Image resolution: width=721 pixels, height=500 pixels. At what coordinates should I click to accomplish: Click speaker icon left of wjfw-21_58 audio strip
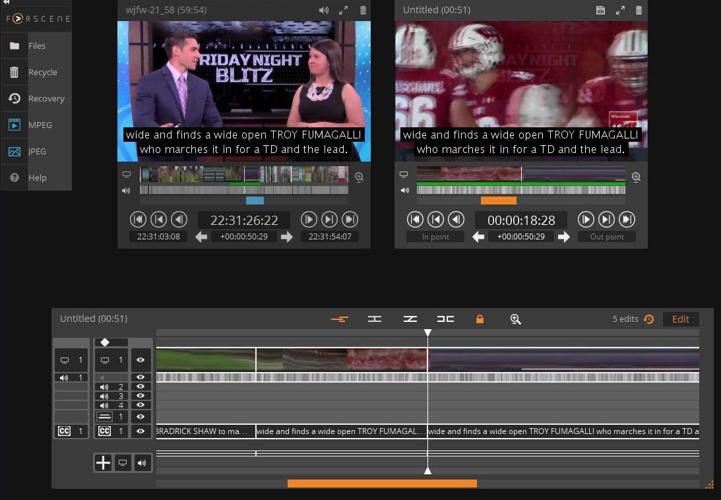click(126, 190)
